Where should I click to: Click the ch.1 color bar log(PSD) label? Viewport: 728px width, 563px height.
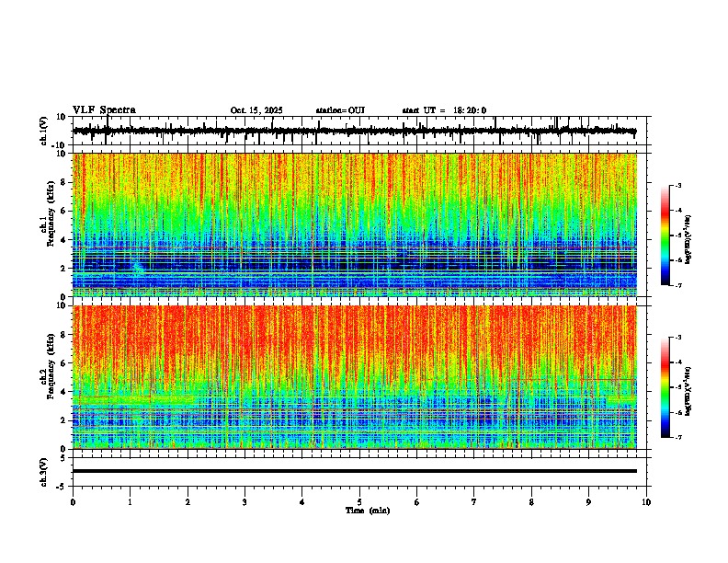[688, 240]
